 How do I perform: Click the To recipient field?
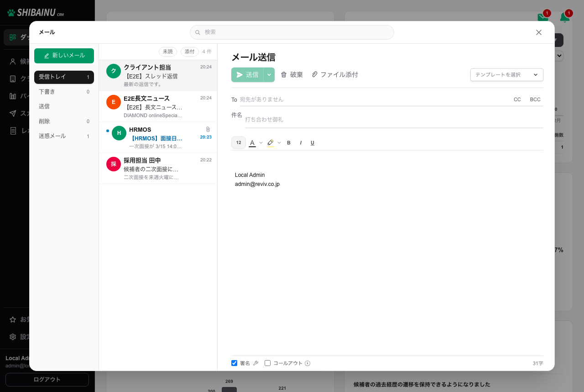coord(373,99)
